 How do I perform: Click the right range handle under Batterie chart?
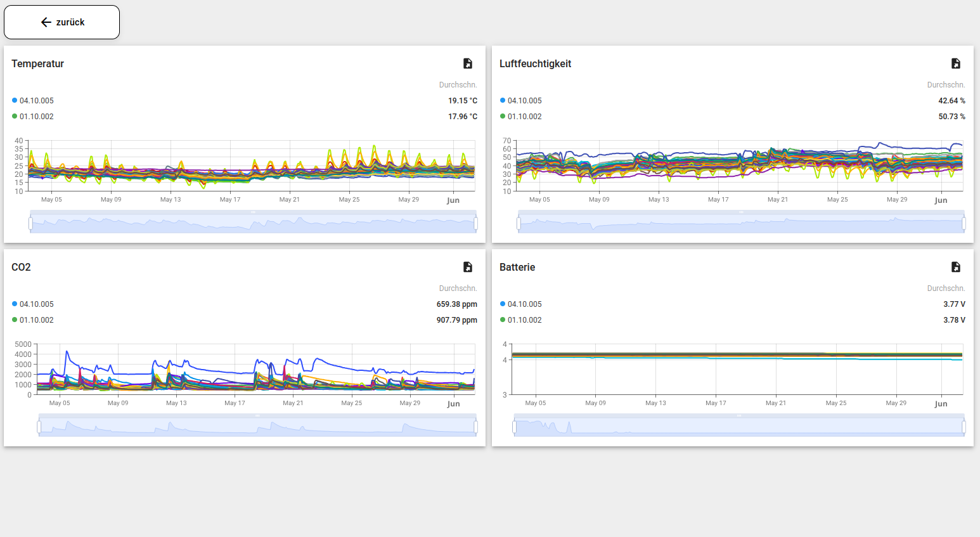pos(964,427)
